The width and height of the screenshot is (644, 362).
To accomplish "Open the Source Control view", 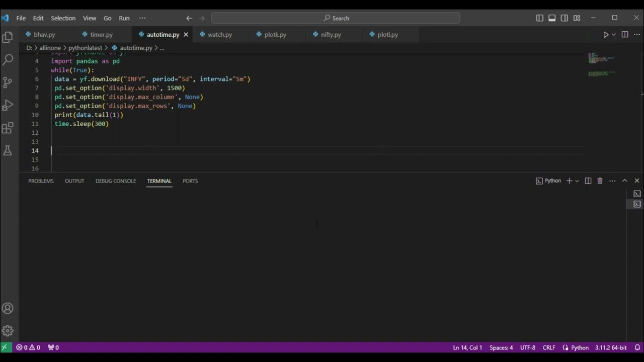I will pos(8,82).
